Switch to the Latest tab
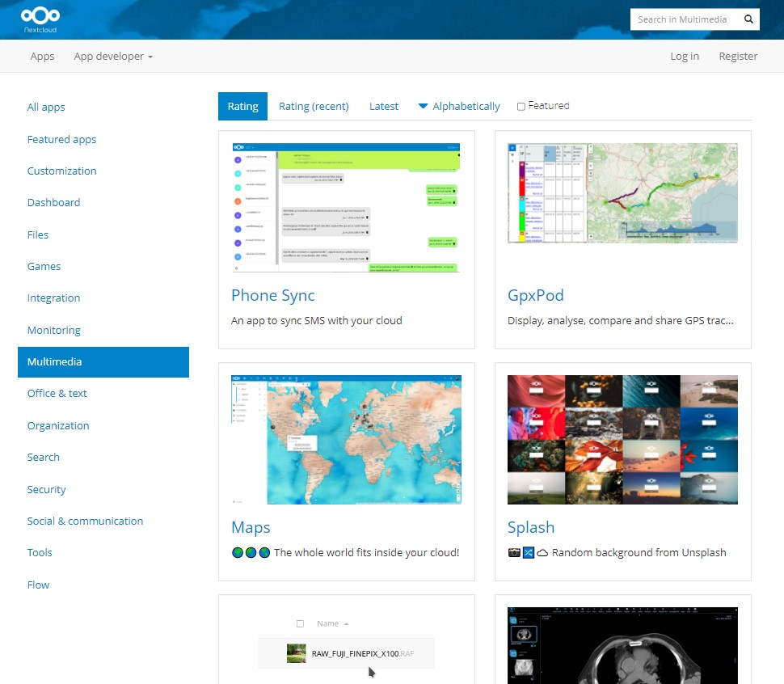The height and width of the screenshot is (684, 784). 383,106
